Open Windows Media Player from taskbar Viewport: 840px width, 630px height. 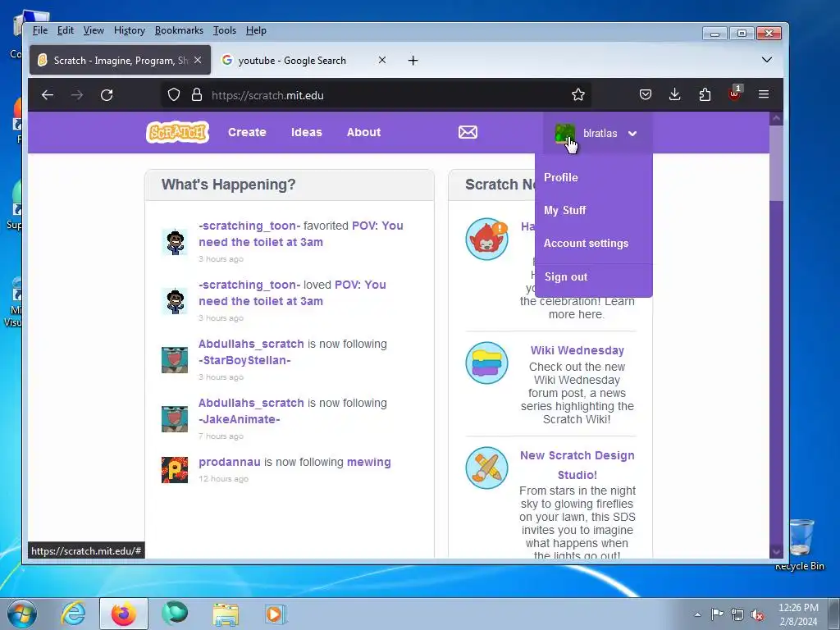click(276, 614)
